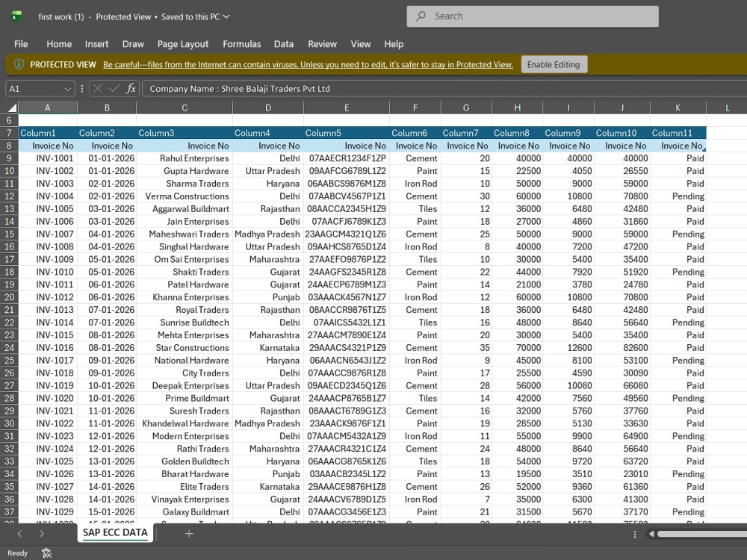This screenshot has width=747, height=560.
Task: Select cell Galaxy Buildmart
Action: (x=185, y=512)
